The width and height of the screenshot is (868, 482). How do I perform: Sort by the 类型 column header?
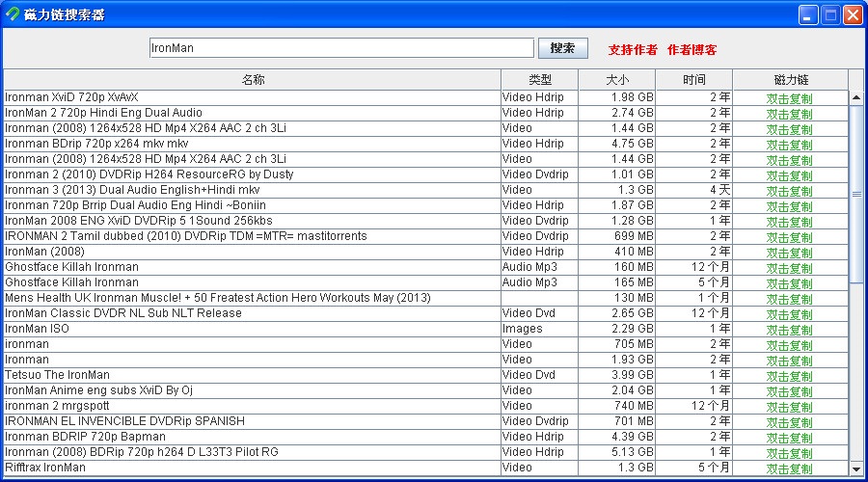[539, 80]
